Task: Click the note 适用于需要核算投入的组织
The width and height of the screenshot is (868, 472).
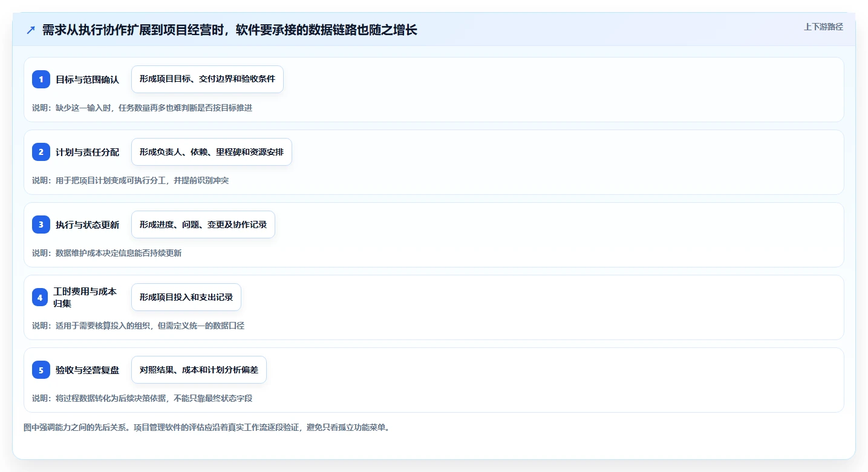Action: point(139,326)
